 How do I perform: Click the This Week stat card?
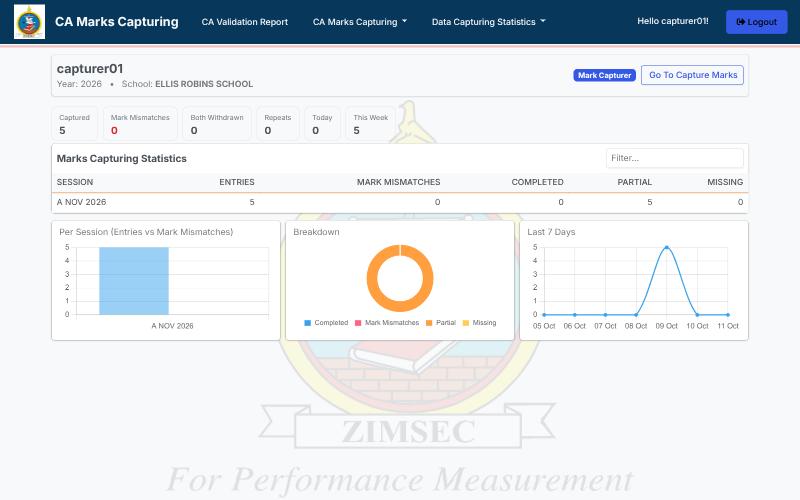tap(370, 124)
